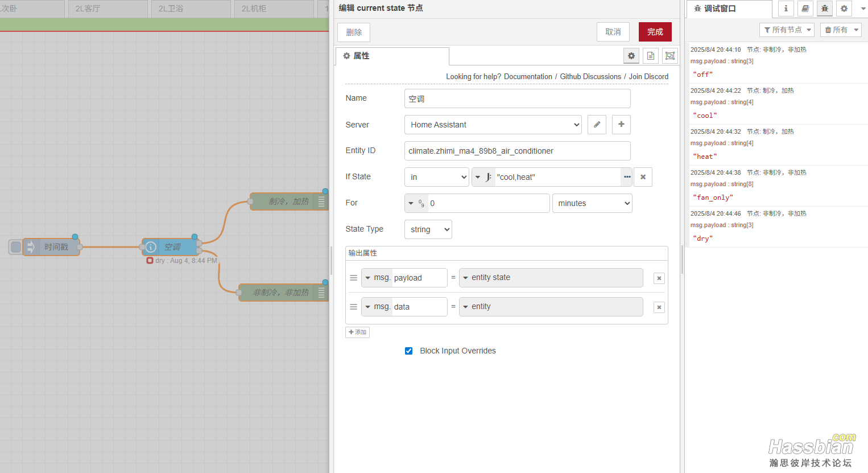Switch to 2L客厅 flow tab

coord(108,9)
